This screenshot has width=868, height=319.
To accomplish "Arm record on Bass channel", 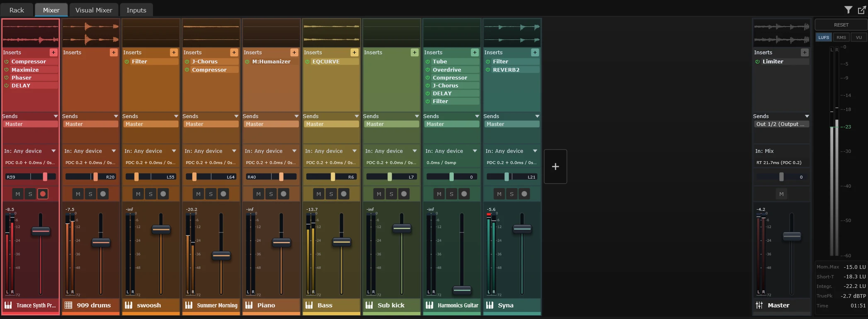I will tap(344, 194).
